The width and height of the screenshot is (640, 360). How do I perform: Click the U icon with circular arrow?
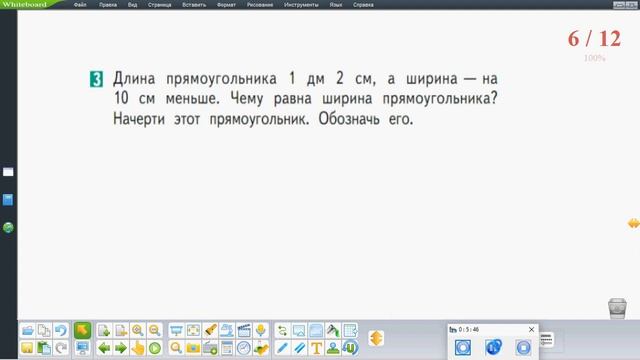(350, 348)
